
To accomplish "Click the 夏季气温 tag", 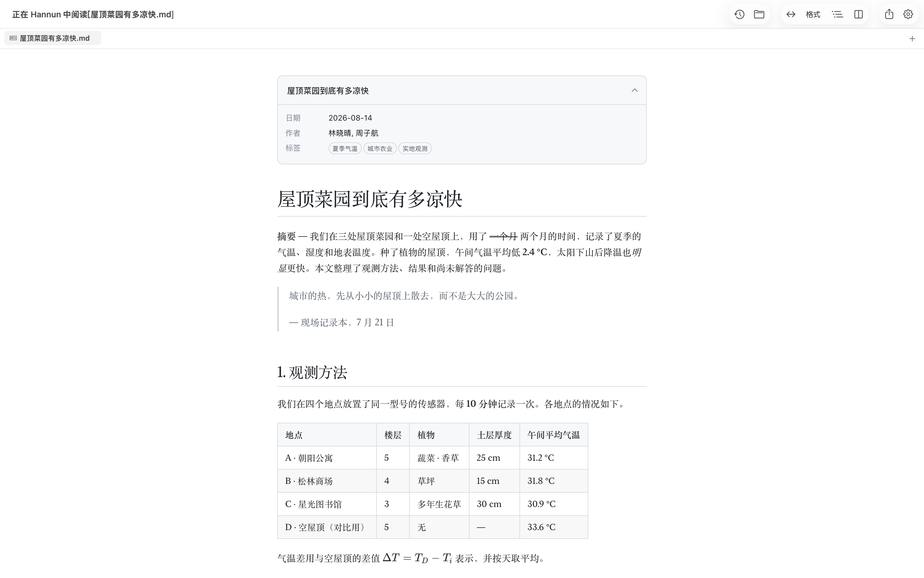I will click(x=345, y=148).
